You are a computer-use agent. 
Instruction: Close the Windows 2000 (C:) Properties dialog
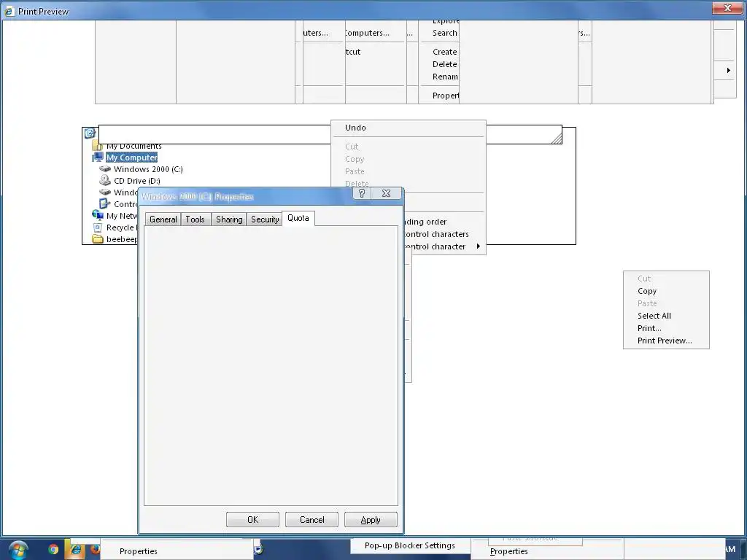[387, 193]
